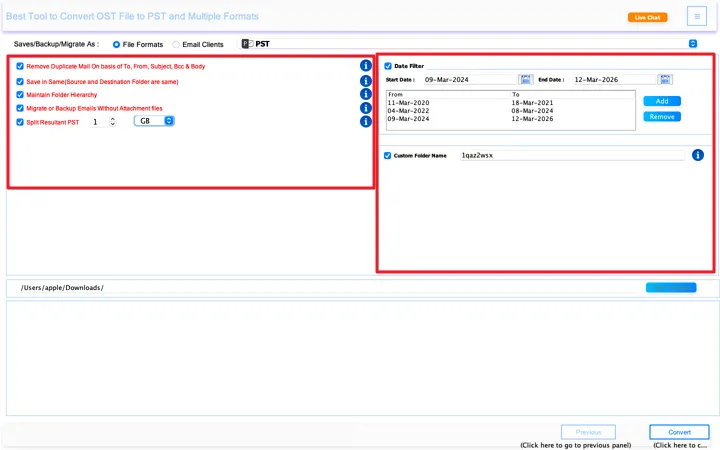The height and width of the screenshot is (450, 720).
Task: Click info icon beside Remove Duplicate Mail
Action: tap(366, 66)
